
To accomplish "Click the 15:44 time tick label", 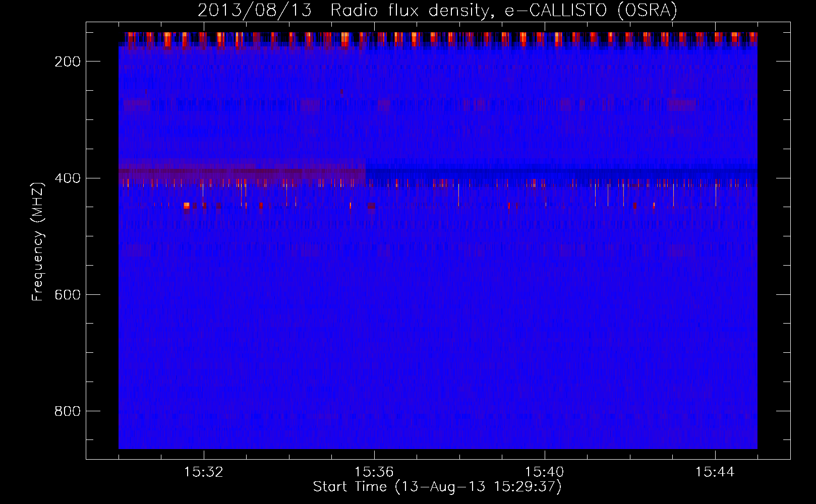I will tap(715, 472).
